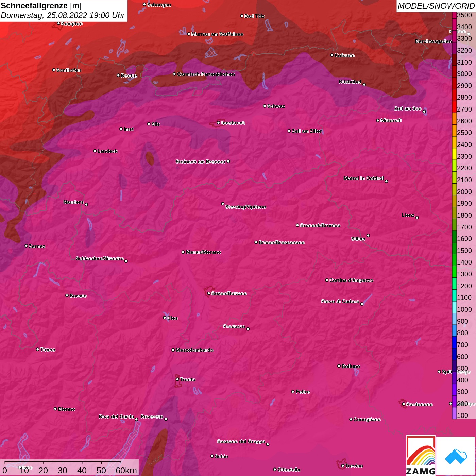Image resolution: width=476 pixels, height=476 pixels.
Task: Select the Meran/Merano label
Action: coord(203,252)
